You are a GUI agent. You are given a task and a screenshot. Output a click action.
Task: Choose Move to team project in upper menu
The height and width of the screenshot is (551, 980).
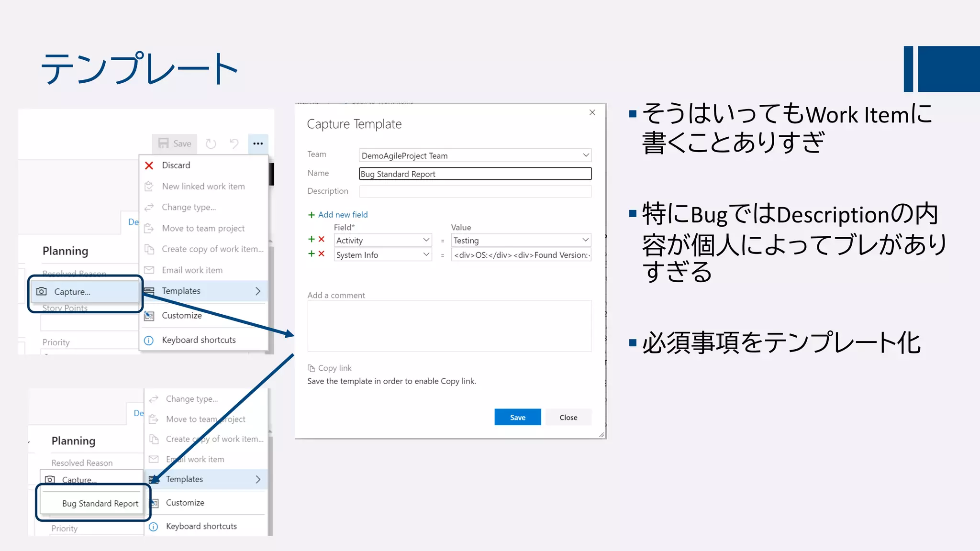pyautogui.click(x=203, y=228)
